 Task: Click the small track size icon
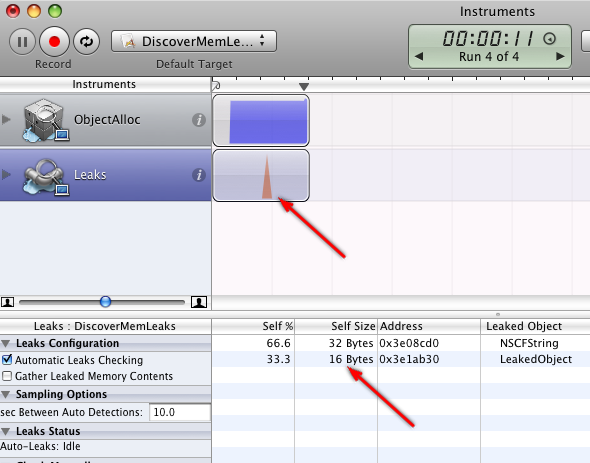point(8,302)
